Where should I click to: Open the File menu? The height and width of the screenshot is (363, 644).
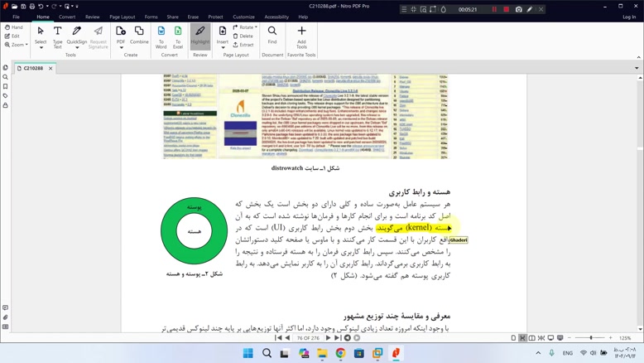16,17
